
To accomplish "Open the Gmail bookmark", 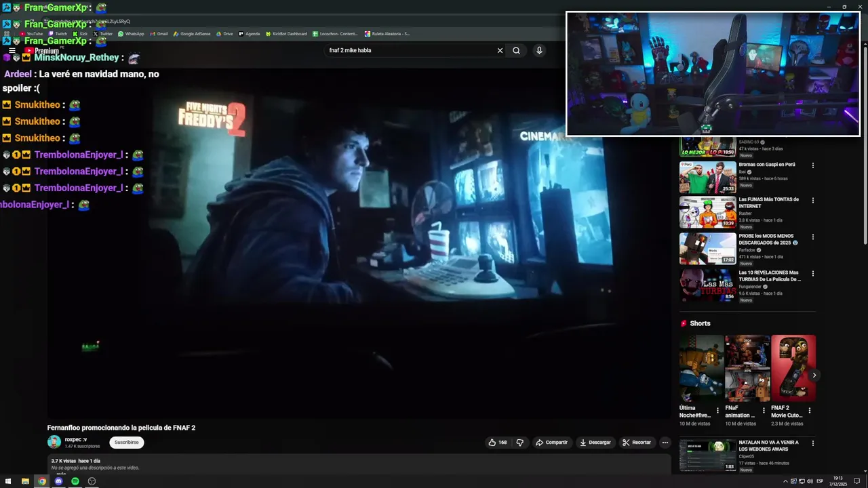I will click(159, 34).
